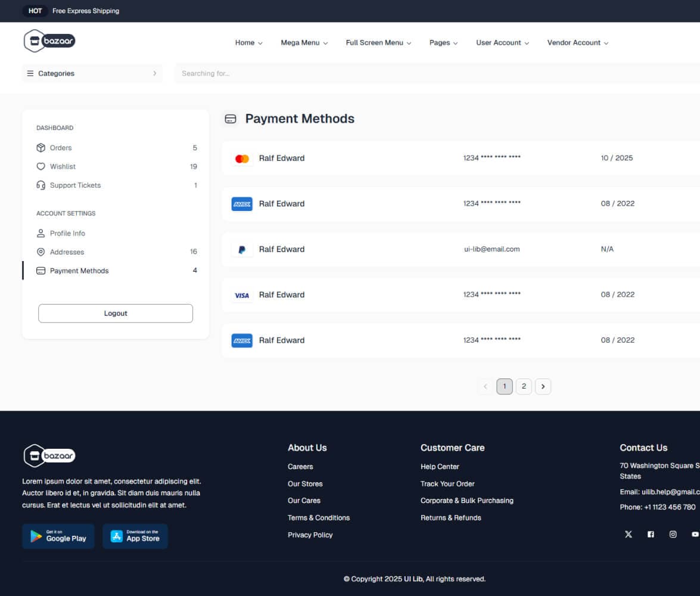Viewport: 700px width, 596px height.
Task: Select the Profile Info person icon
Action: point(41,233)
